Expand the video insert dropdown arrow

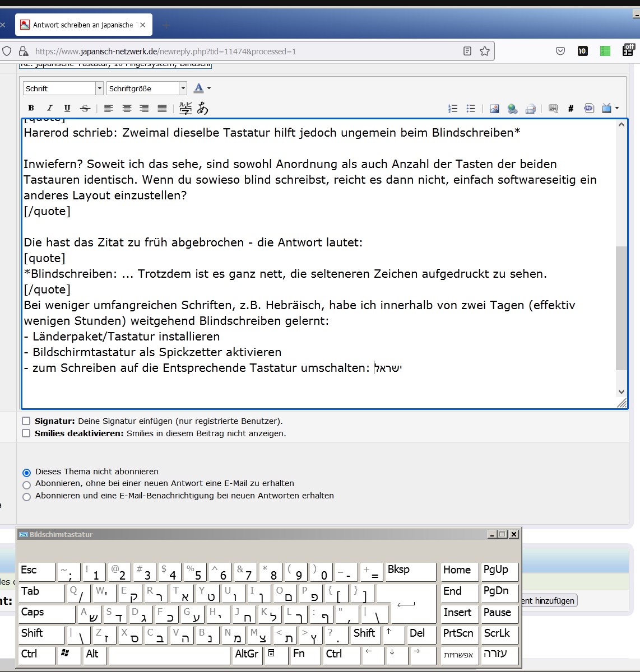coord(617,109)
